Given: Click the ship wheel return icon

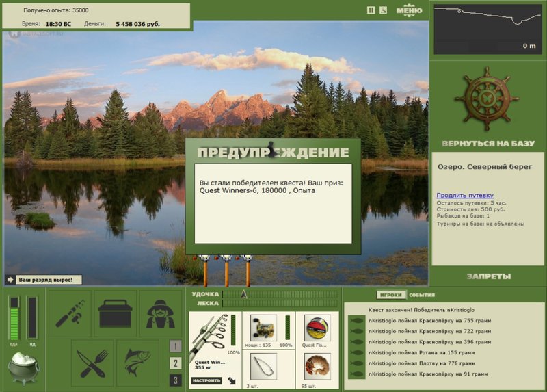Looking at the screenshot, I should [x=487, y=99].
